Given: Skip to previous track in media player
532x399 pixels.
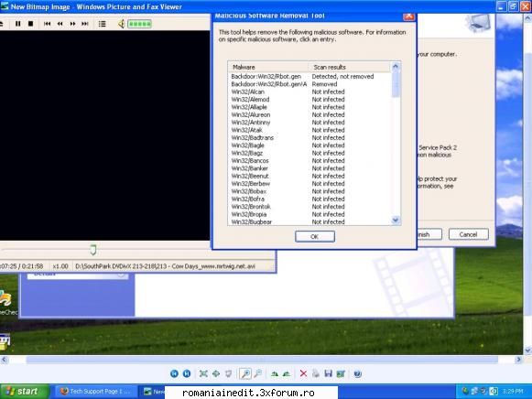Looking at the screenshot, I should coord(48,24).
